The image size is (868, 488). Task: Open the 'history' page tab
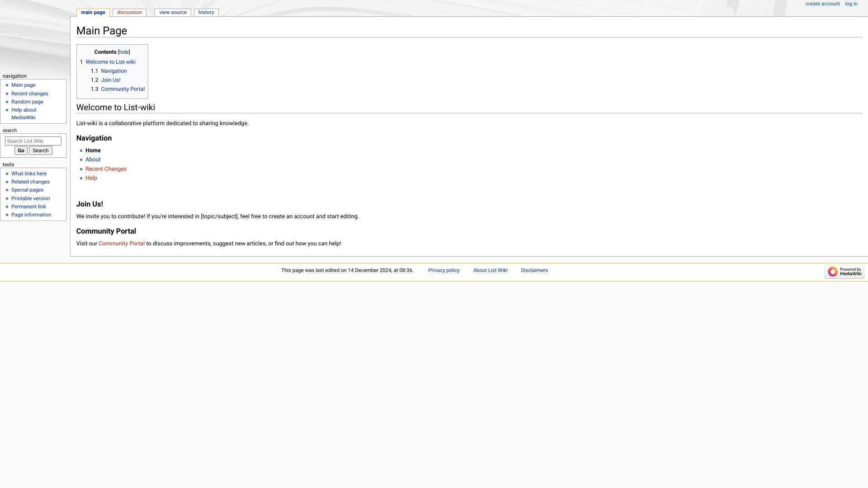(x=206, y=13)
